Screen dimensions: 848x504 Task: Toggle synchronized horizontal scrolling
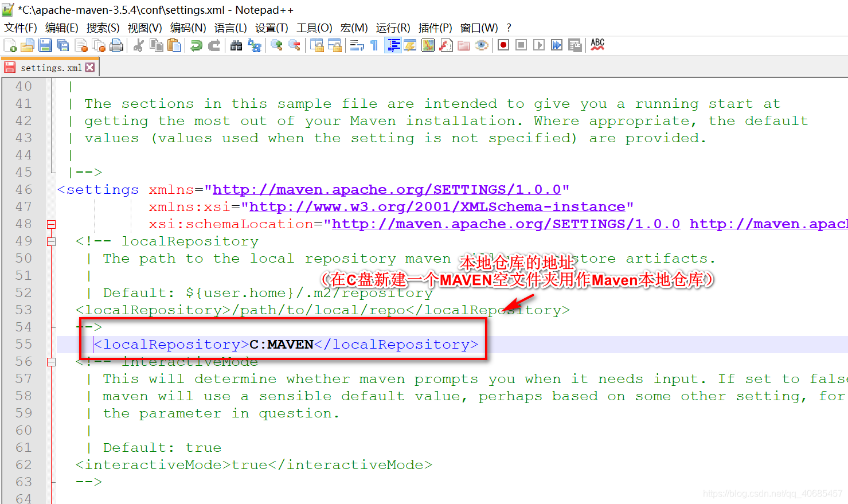[334, 45]
